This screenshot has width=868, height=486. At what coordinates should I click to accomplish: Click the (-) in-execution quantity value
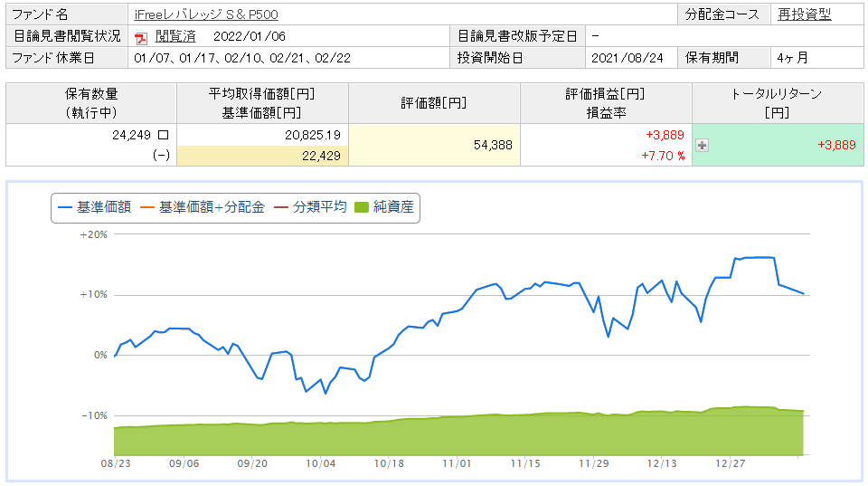click(x=161, y=155)
